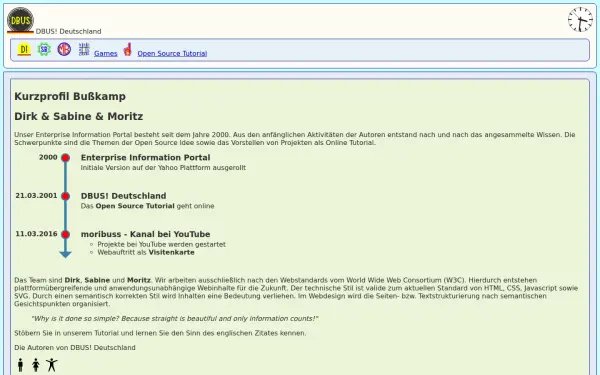The image size is (600, 375).
Task: Open the round MB icon link
Action: coord(64,49)
